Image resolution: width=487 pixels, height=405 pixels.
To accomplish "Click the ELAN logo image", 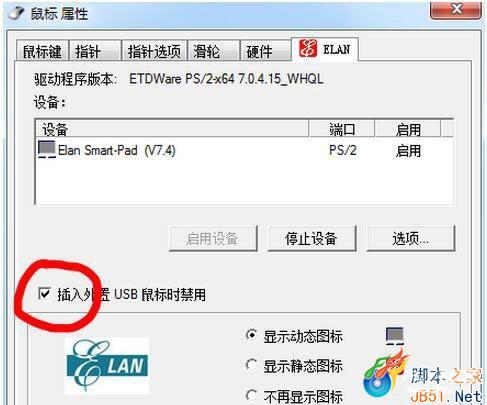I will 107,366.
